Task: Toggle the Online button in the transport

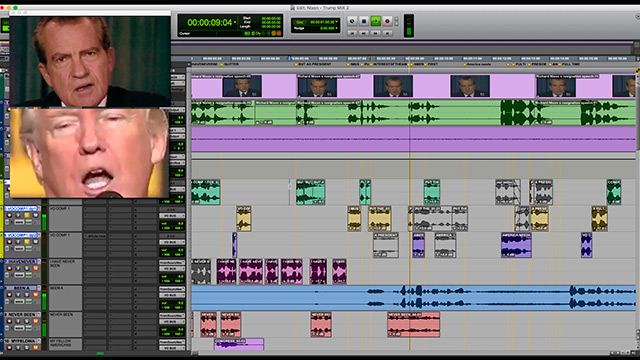Action: pos(352,21)
